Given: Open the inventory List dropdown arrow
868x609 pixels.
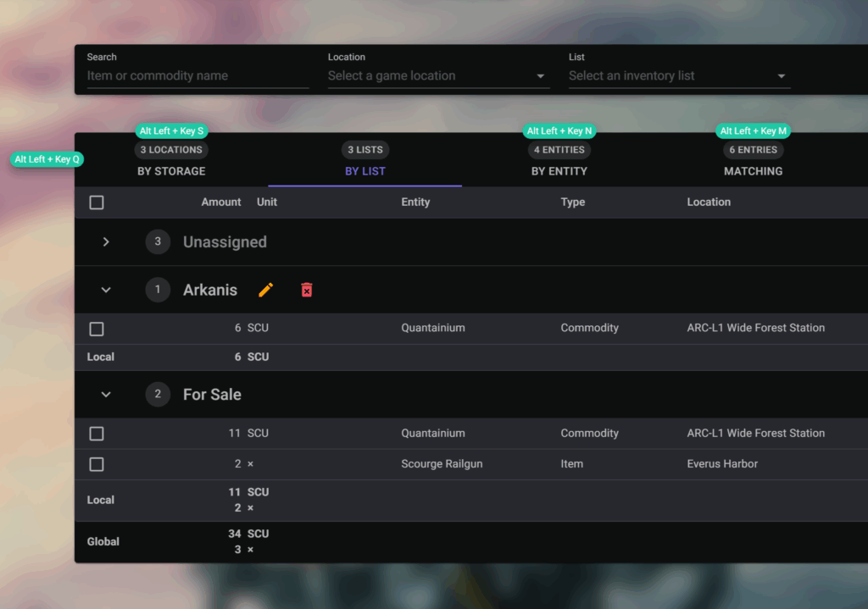Looking at the screenshot, I should point(781,75).
